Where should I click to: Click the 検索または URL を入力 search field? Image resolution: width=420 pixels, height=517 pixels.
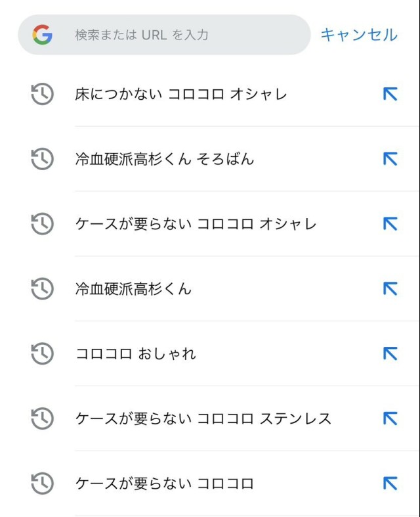coord(177,35)
